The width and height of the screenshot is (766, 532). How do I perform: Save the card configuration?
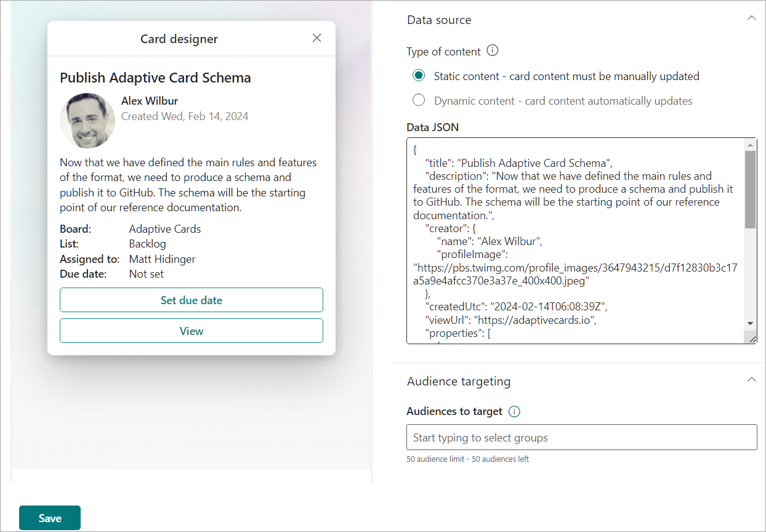tap(50, 518)
